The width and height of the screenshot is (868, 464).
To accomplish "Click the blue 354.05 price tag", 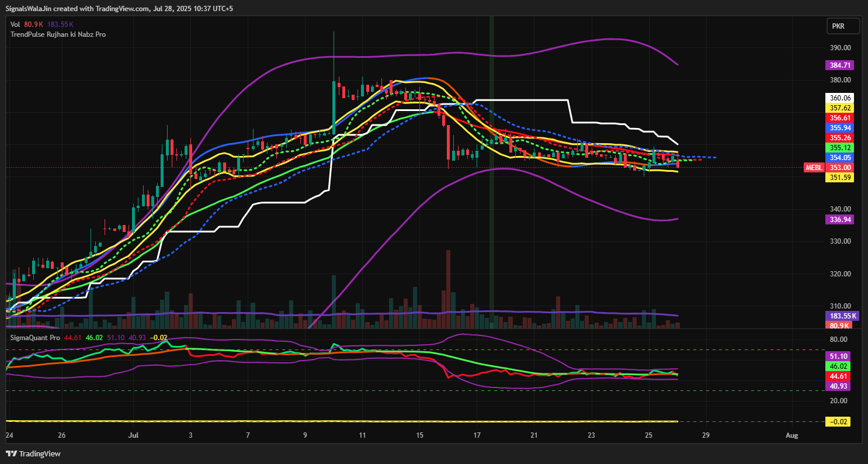I will coord(839,157).
